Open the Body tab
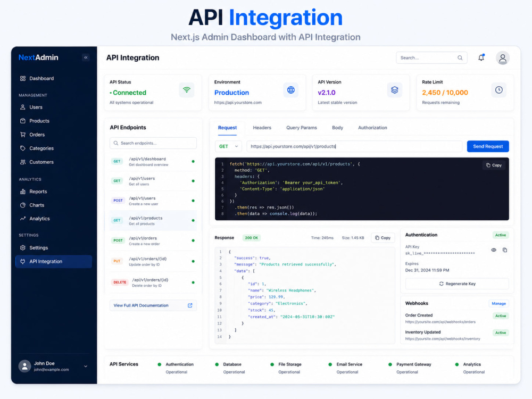Viewport: 532px width, 399px height. click(337, 128)
